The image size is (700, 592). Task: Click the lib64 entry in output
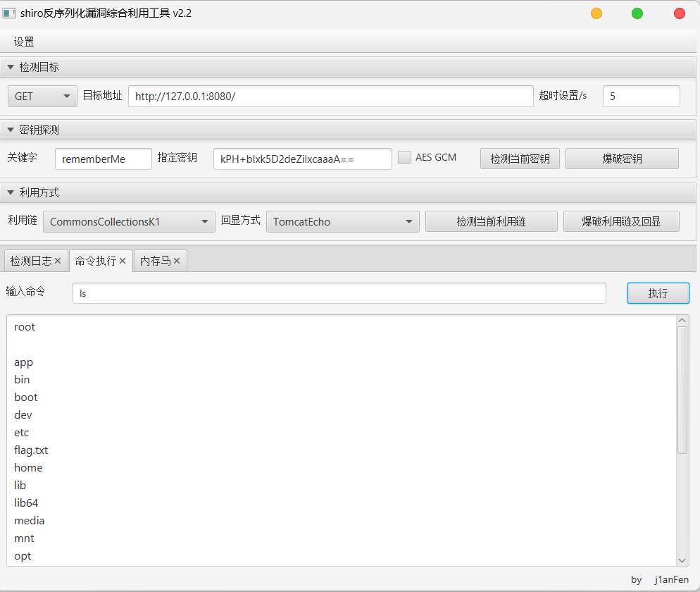point(26,503)
